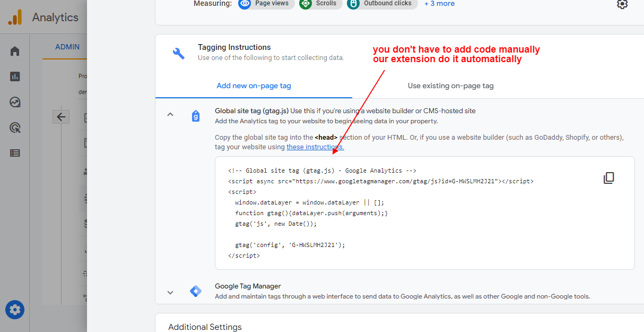Click the 'Measuring:' label
Screen dimensions: 644x332
pyautogui.click(x=213, y=4)
